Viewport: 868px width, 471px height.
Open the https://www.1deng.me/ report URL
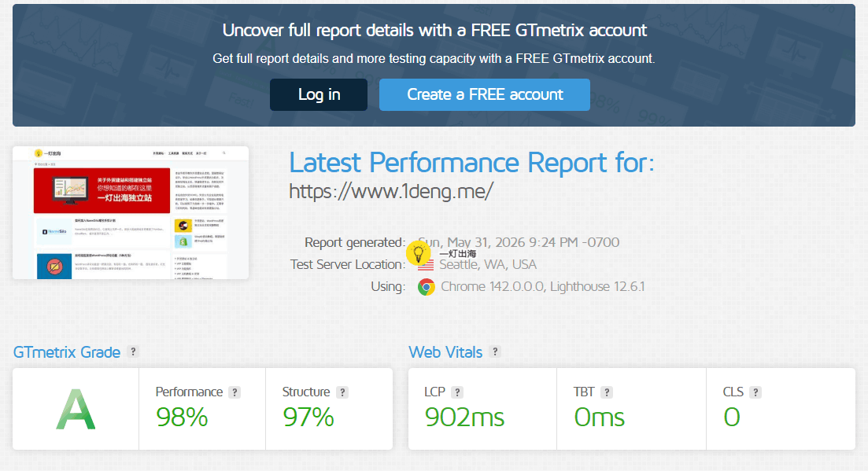click(391, 191)
